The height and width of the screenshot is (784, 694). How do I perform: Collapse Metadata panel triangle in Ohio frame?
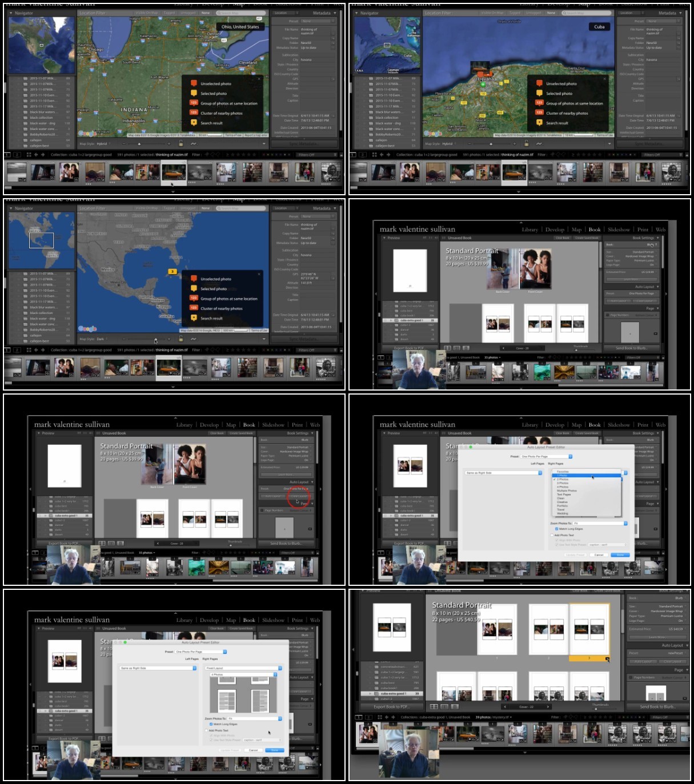(x=336, y=13)
